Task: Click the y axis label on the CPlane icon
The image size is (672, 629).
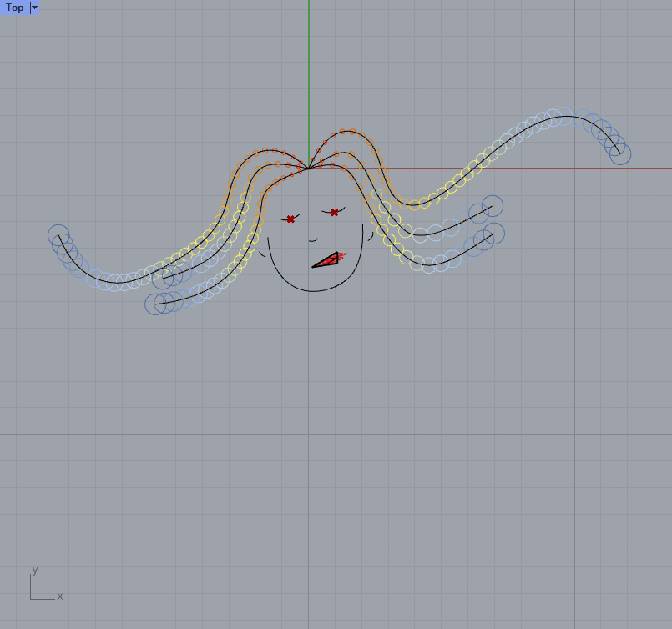Action: [34, 570]
